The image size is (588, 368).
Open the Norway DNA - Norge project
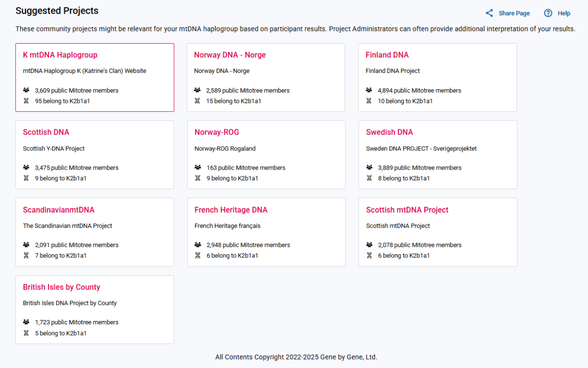pyautogui.click(x=230, y=55)
